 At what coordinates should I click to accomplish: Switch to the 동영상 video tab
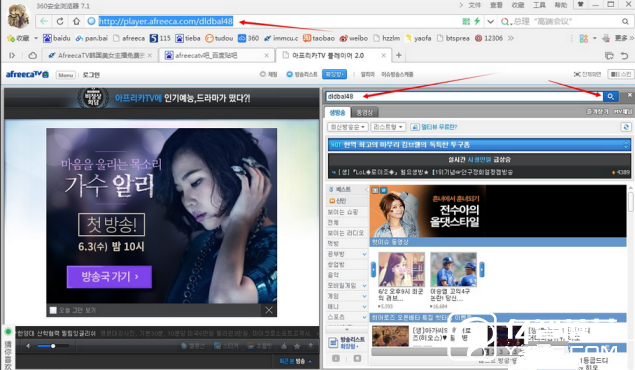(364, 113)
